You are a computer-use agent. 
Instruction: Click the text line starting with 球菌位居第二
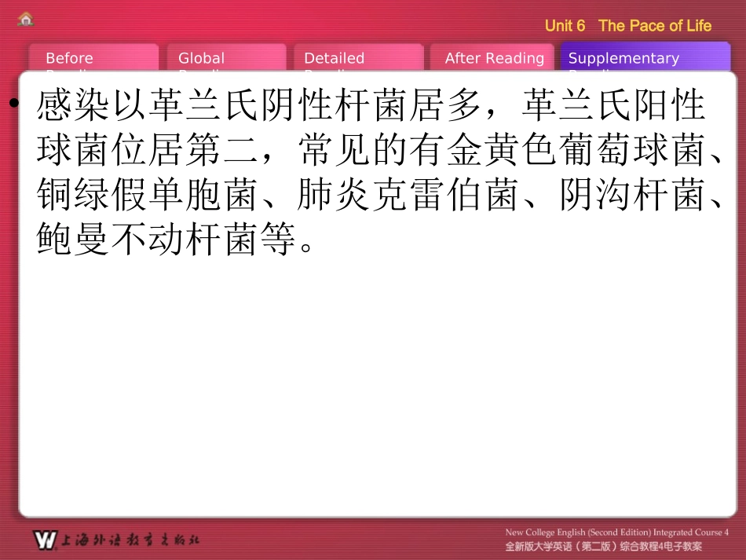[379, 149]
